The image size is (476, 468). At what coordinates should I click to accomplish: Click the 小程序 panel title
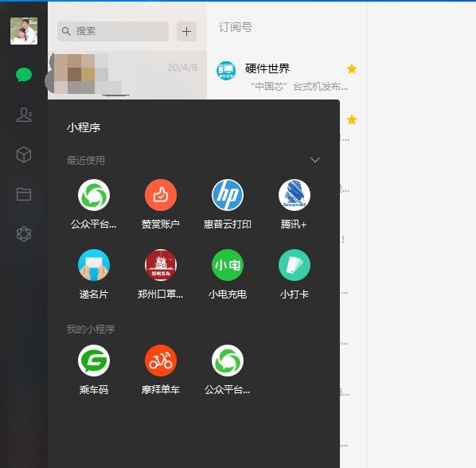coord(84,127)
